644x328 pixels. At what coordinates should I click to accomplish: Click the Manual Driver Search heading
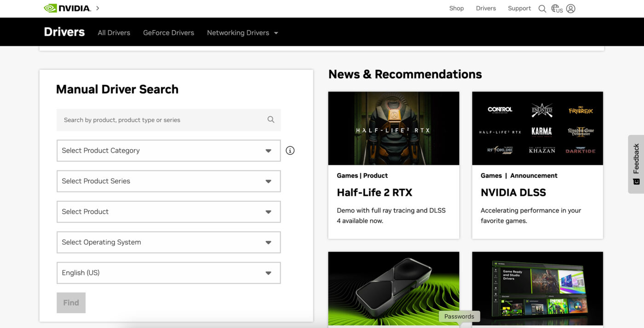117,89
